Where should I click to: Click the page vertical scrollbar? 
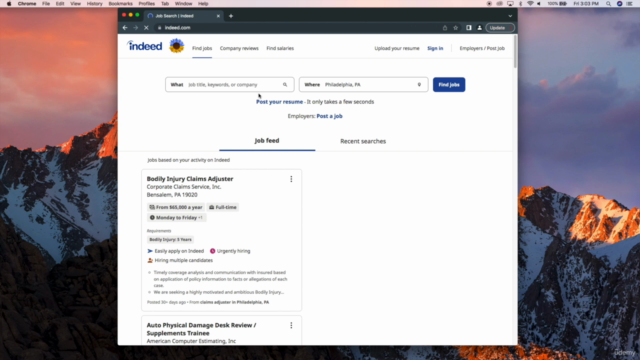click(515, 52)
